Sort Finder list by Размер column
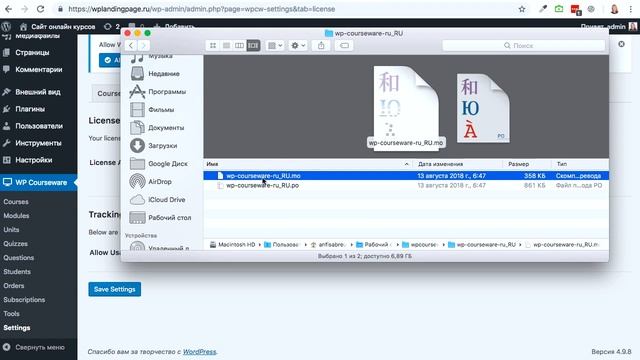 click(527, 164)
